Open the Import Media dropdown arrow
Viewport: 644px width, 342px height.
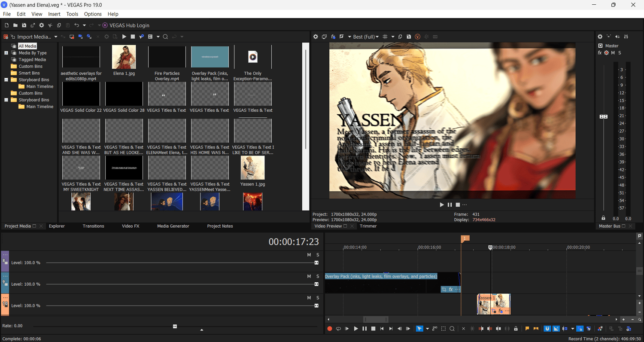[x=56, y=37]
